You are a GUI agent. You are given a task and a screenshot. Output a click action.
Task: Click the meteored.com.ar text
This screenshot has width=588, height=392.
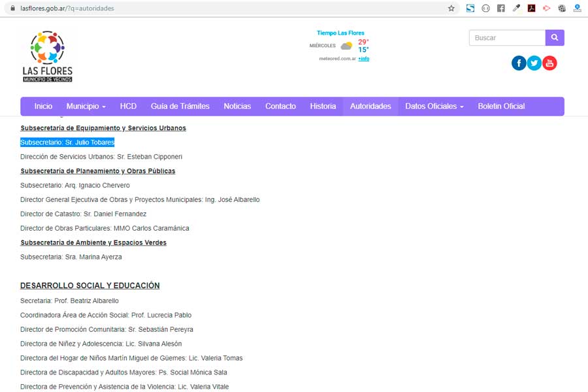pos(338,59)
